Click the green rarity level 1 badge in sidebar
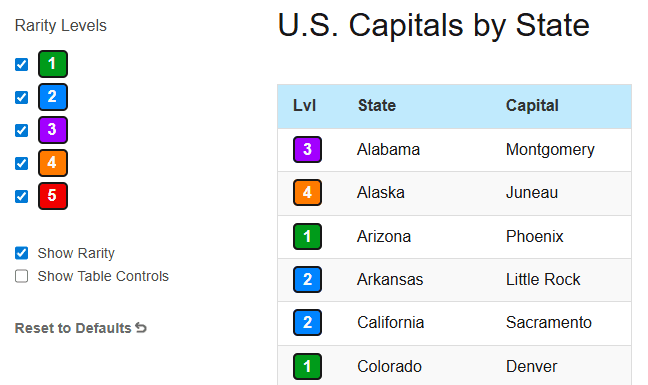This screenshot has height=385, width=648. (53, 64)
